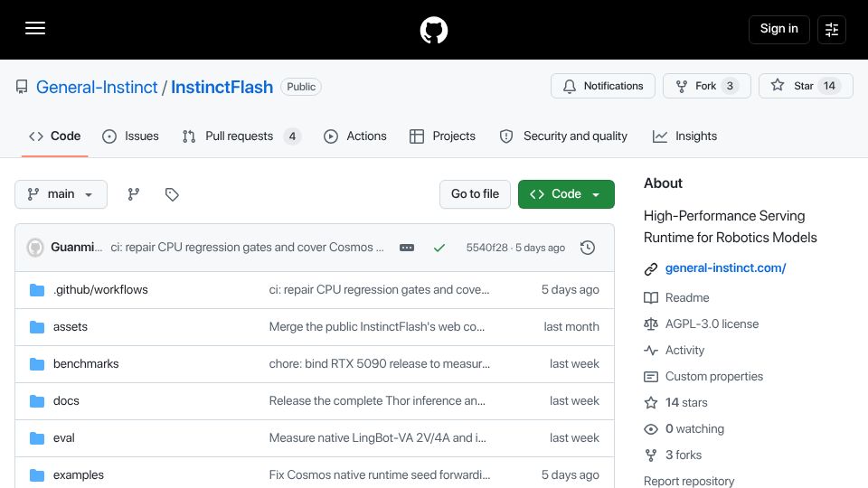View branches via the branch icon
Image resolution: width=868 pixels, height=488 pixels.
pyautogui.click(x=134, y=194)
